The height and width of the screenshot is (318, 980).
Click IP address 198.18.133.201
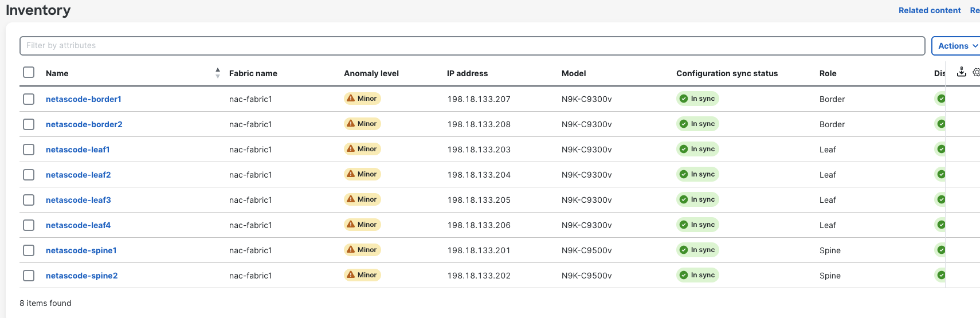(x=479, y=250)
